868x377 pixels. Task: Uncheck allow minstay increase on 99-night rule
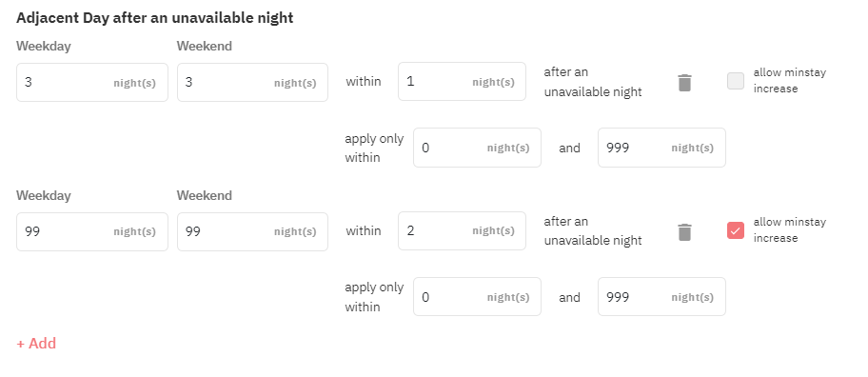[x=735, y=230]
